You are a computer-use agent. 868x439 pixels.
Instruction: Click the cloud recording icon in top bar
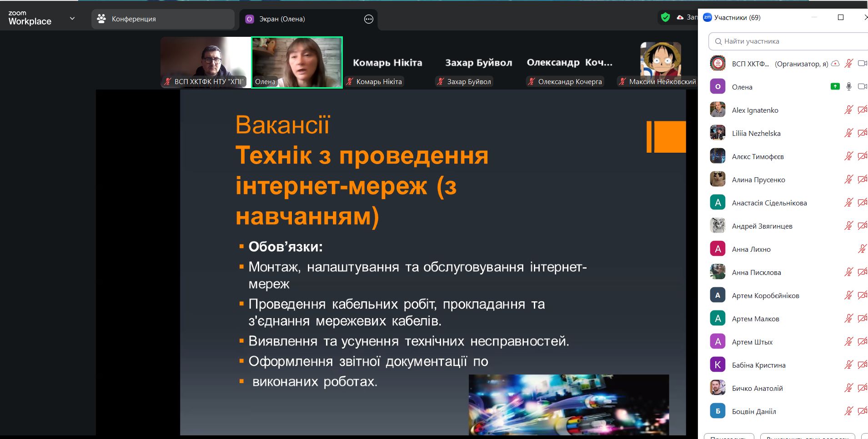tap(680, 18)
